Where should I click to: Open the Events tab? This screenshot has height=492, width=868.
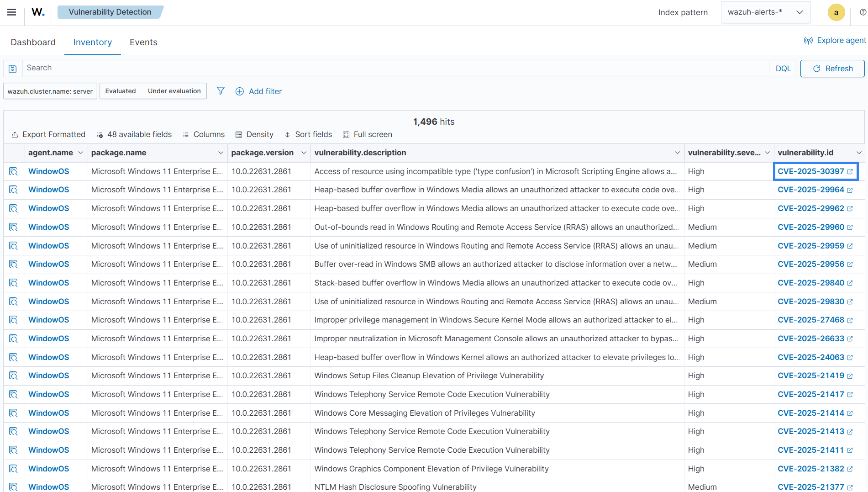point(143,42)
